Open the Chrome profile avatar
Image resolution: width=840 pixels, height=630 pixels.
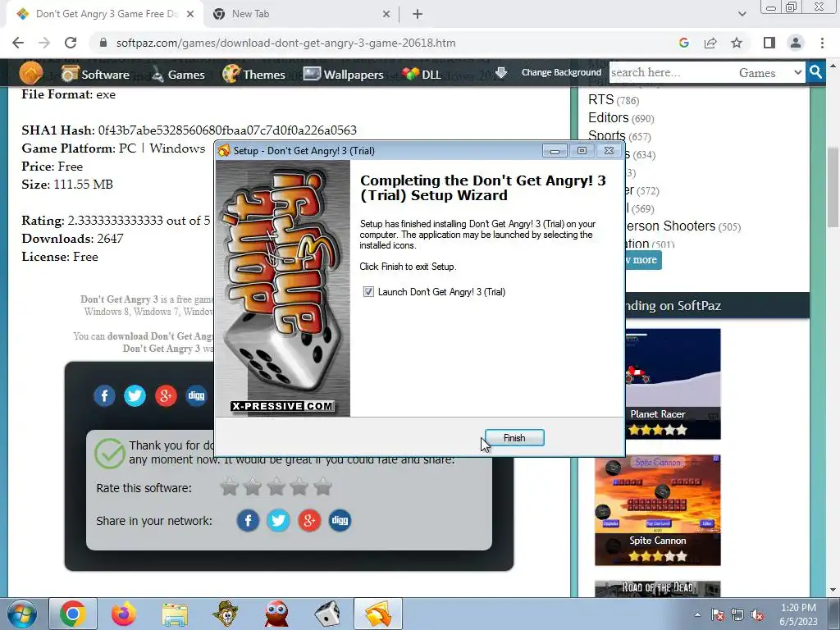tap(796, 43)
